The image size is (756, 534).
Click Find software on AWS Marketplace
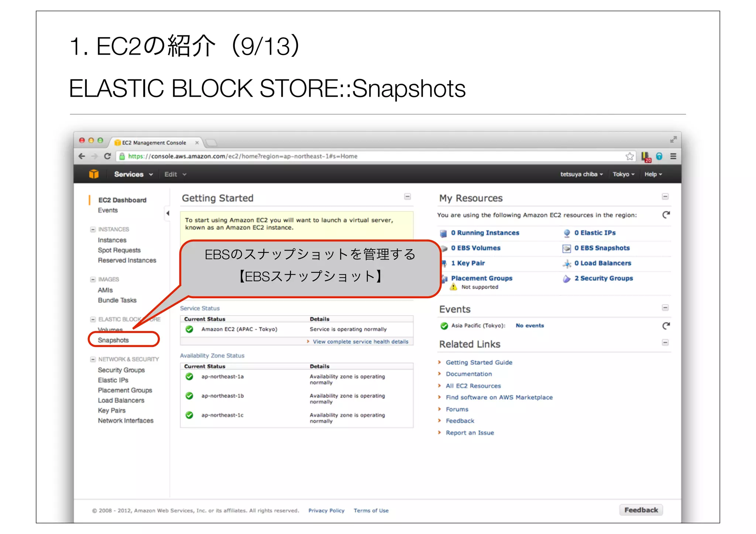tap(499, 397)
